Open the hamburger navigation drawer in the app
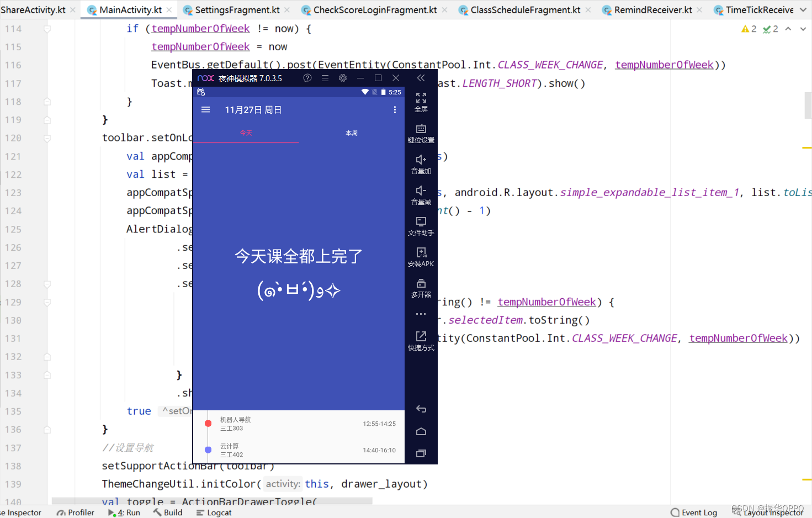The width and height of the screenshot is (812, 518). coord(206,110)
